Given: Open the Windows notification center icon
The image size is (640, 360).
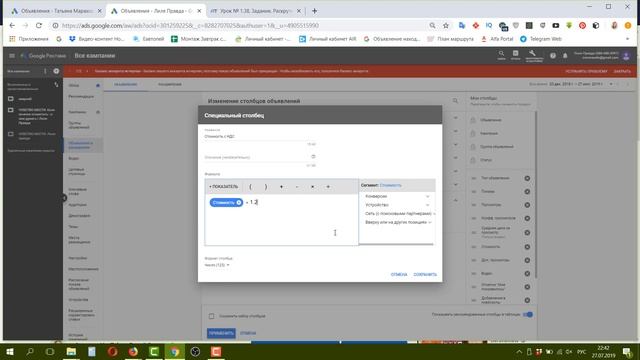Looking at the screenshot, I should pyautogui.click(x=627, y=351).
